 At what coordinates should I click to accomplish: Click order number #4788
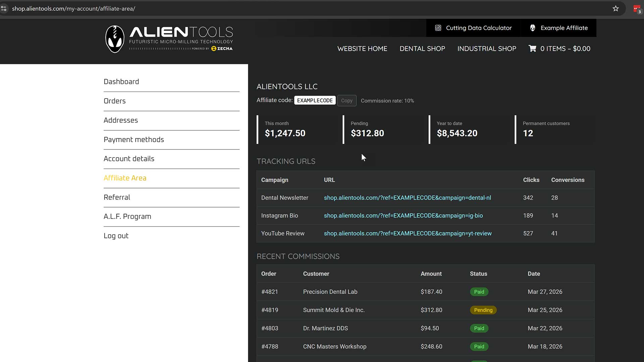click(x=270, y=347)
